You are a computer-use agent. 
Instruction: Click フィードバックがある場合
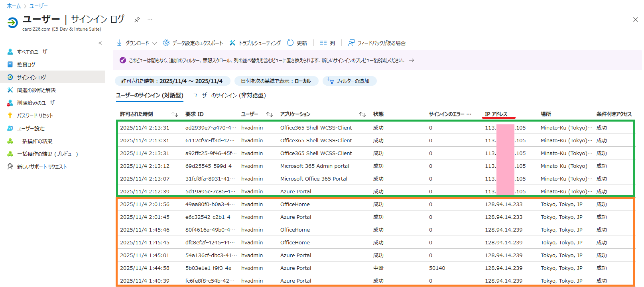pos(377,43)
